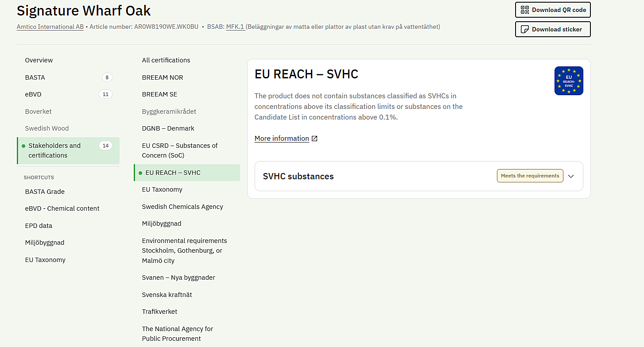Open Environmental requirements Stockholm, Gothenburg, or Malmö city
Image resolution: width=644 pixels, height=347 pixels.
(x=185, y=251)
